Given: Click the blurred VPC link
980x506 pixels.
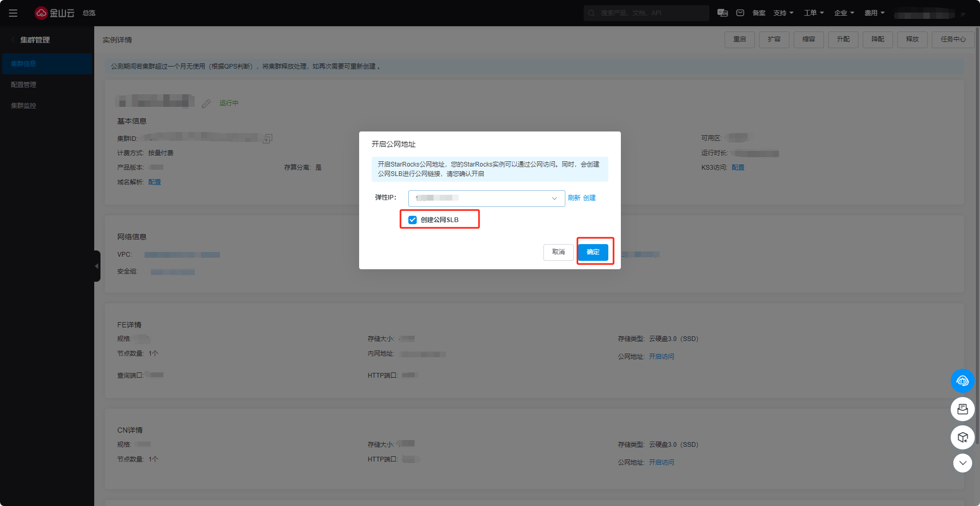Looking at the screenshot, I should pyautogui.click(x=182, y=255).
